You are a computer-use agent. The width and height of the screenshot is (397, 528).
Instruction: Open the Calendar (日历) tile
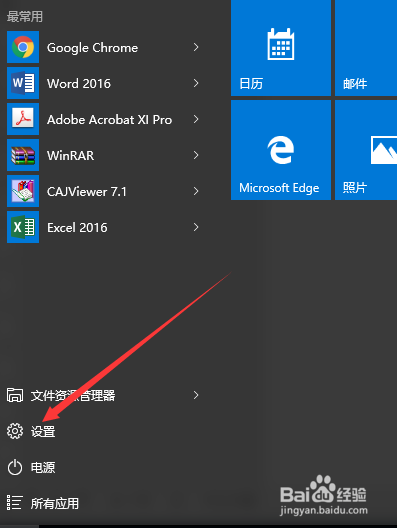pyautogui.click(x=281, y=48)
